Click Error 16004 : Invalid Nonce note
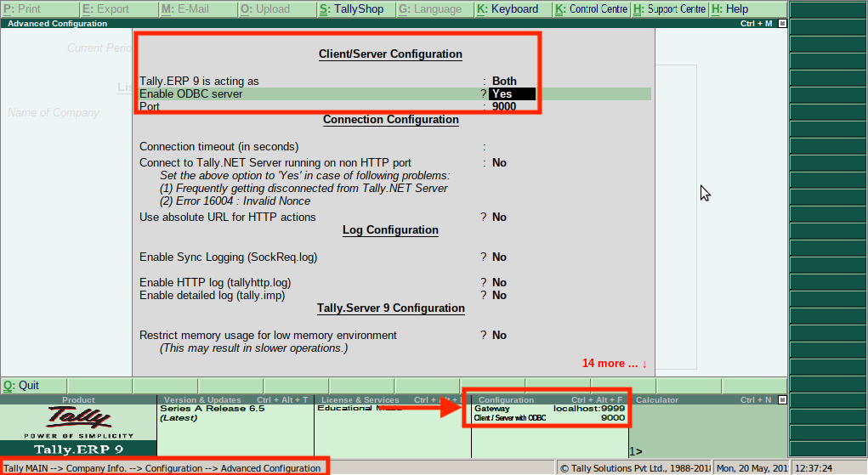The image size is (868, 475). pyautogui.click(x=235, y=201)
